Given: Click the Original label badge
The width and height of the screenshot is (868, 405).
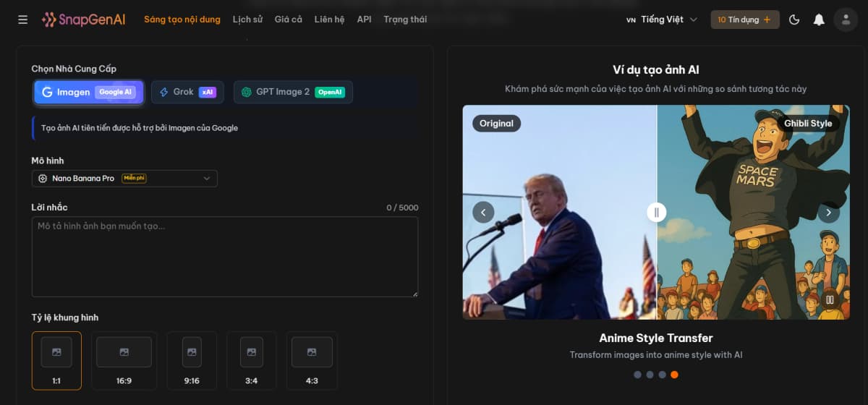Looking at the screenshot, I should tap(496, 123).
